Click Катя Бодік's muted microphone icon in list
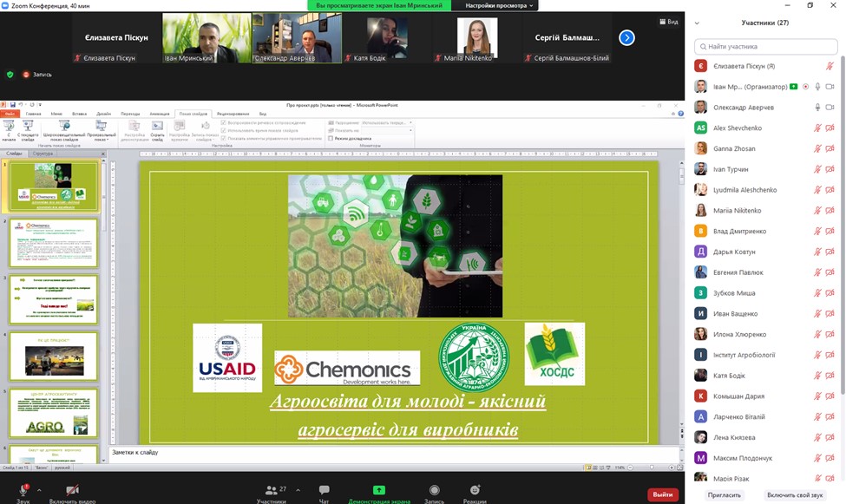 coord(818,376)
